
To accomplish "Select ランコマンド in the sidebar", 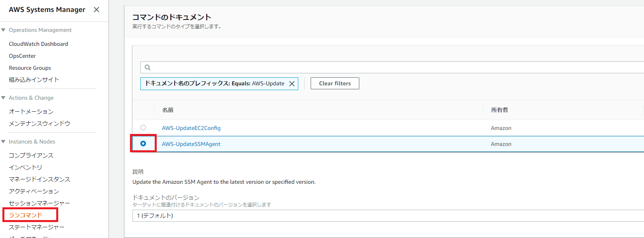I will click(x=26, y=215).
